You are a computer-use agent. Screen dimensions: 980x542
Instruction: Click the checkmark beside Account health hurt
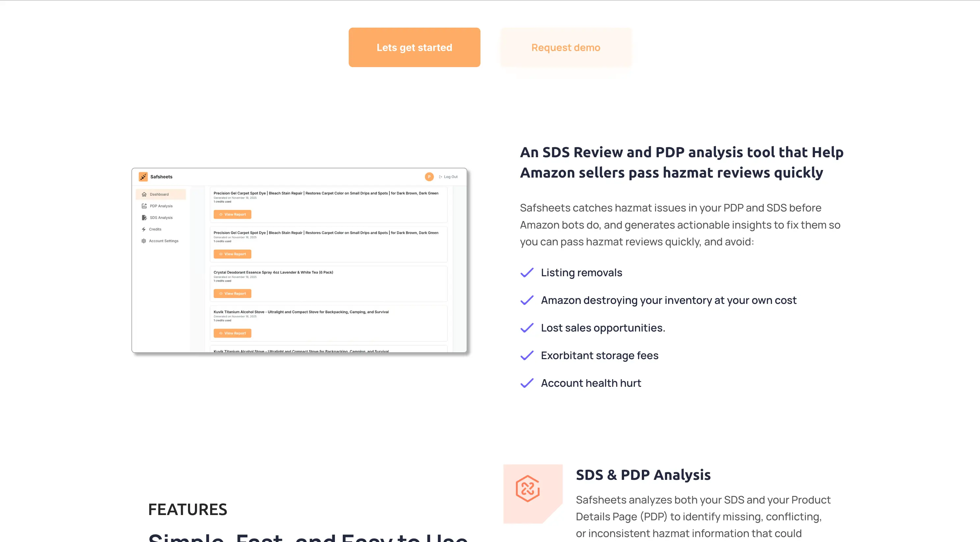click(x=527, y=383)
